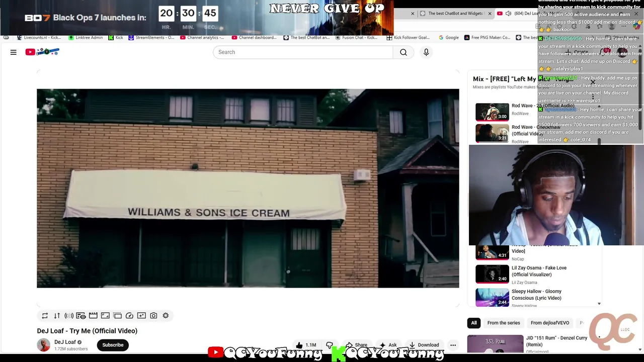The width and height of the screenshot is (644, 362).
Task: Toggle the loop video icon below the player
Action: pos(45,316)
